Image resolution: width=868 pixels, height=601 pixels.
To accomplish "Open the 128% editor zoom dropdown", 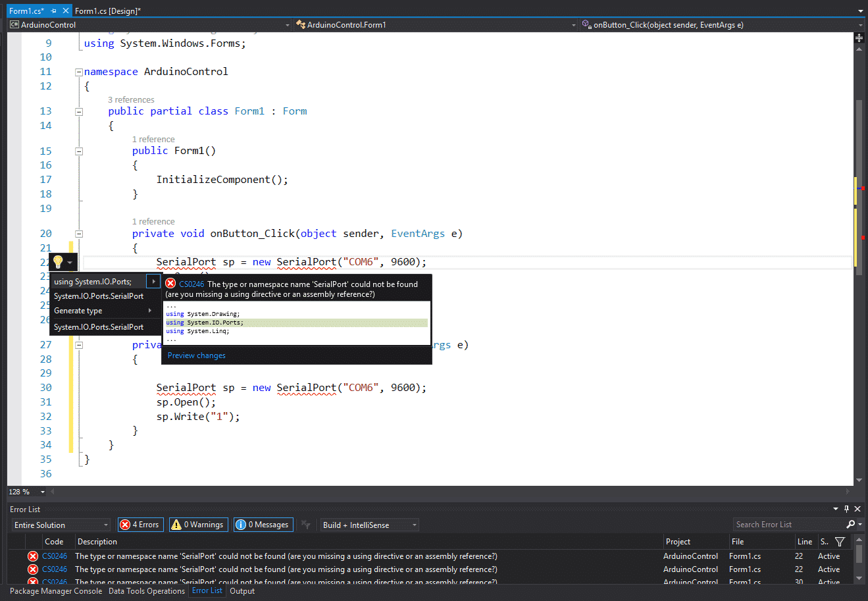I will pyautogui.click(x=41, y=491).
